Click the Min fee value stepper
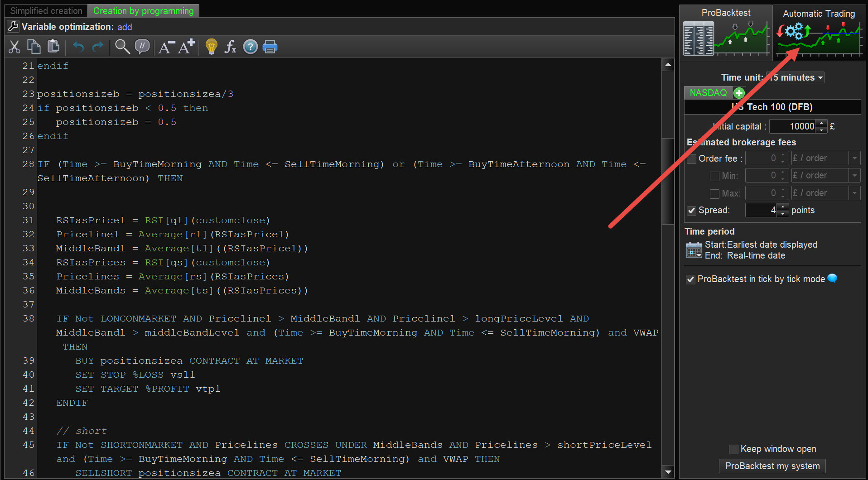The image size is (868, 480). (x=783, y=175)
